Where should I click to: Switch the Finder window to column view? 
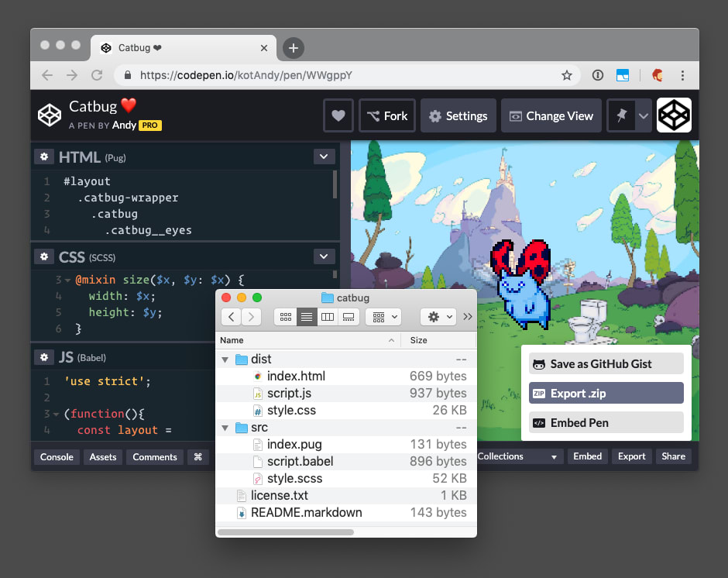327,316
